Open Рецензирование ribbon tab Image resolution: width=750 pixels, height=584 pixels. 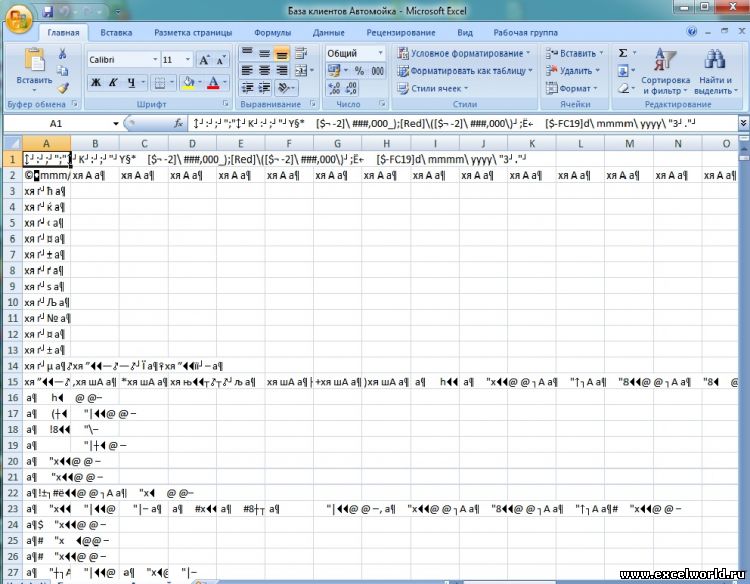pyautogui.click(x=401, y=33)
